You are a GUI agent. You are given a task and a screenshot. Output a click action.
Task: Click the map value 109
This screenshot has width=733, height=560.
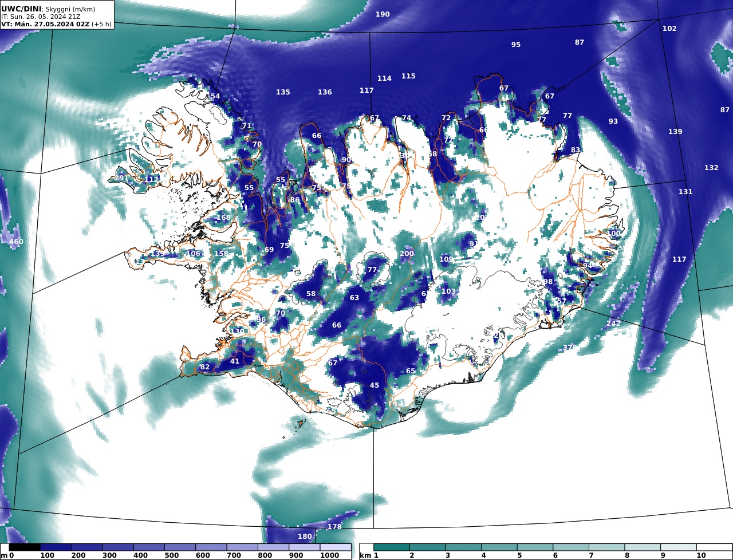446,259
